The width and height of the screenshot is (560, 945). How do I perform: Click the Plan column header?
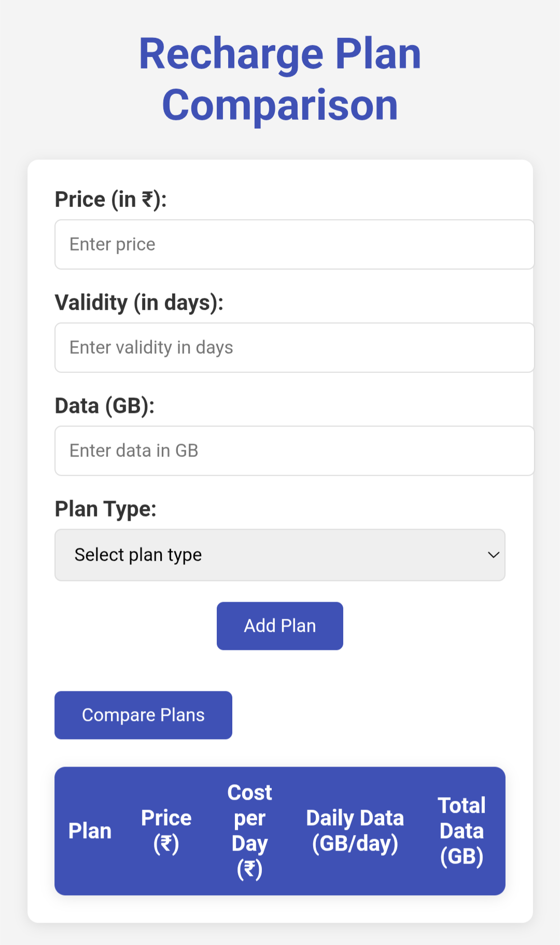click(90, 831)
